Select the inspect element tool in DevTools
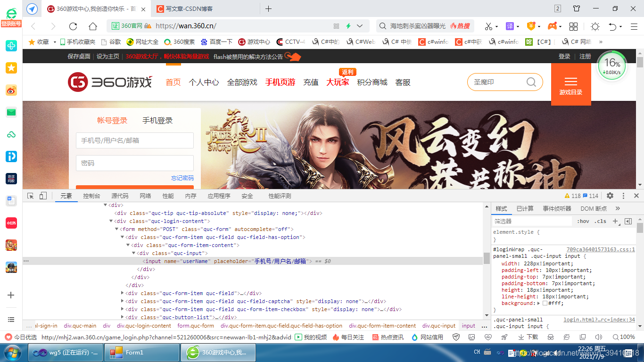The width and height of the screenshot is (644, 362). point(29,195)
